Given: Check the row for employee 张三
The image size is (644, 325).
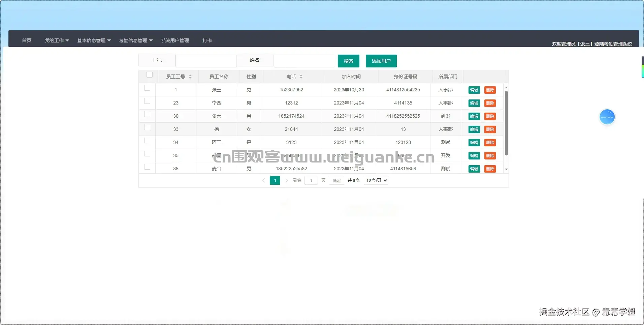Looking at the screenshot, I should [147, 88].
